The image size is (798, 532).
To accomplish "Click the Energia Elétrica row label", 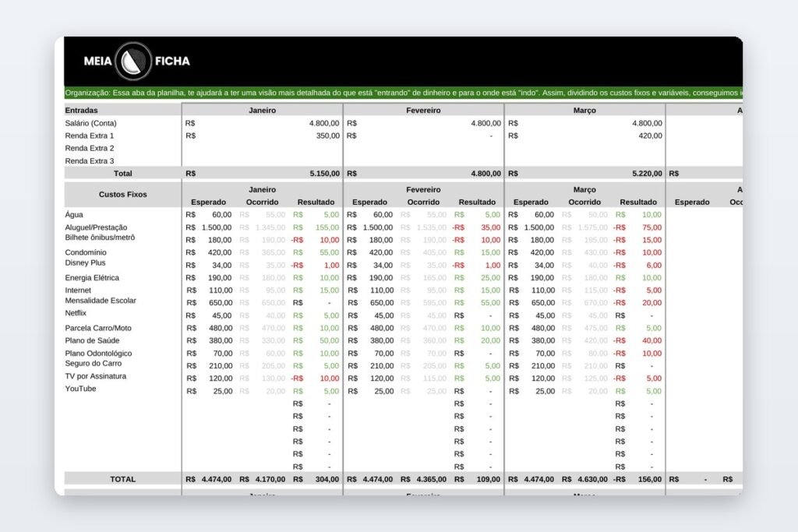I will (x=92, y=278).
